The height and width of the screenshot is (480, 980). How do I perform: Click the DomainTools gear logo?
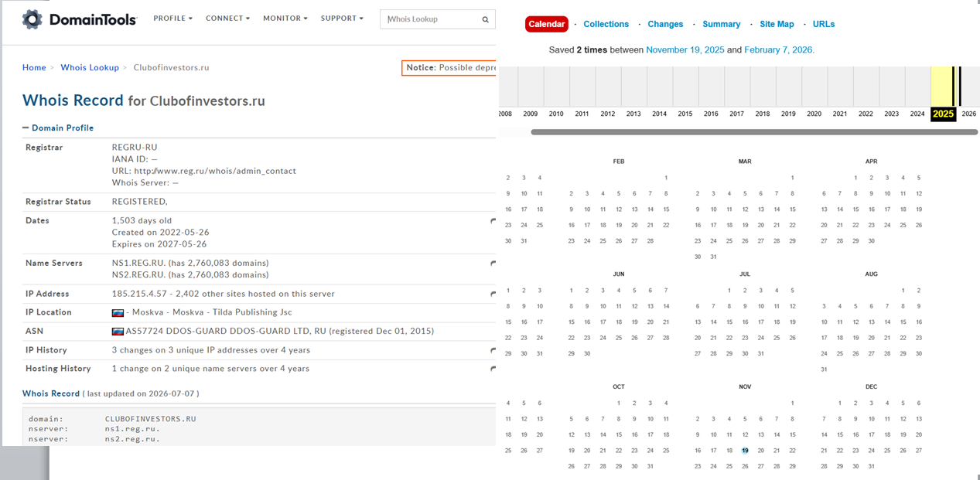click(x=32, y=19)
